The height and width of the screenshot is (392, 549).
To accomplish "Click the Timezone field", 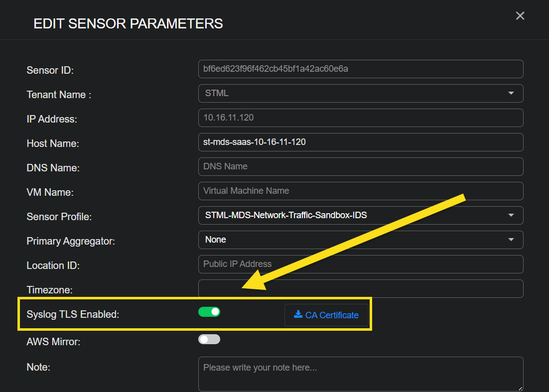I will pyautogui.click(x=360, y=288).
